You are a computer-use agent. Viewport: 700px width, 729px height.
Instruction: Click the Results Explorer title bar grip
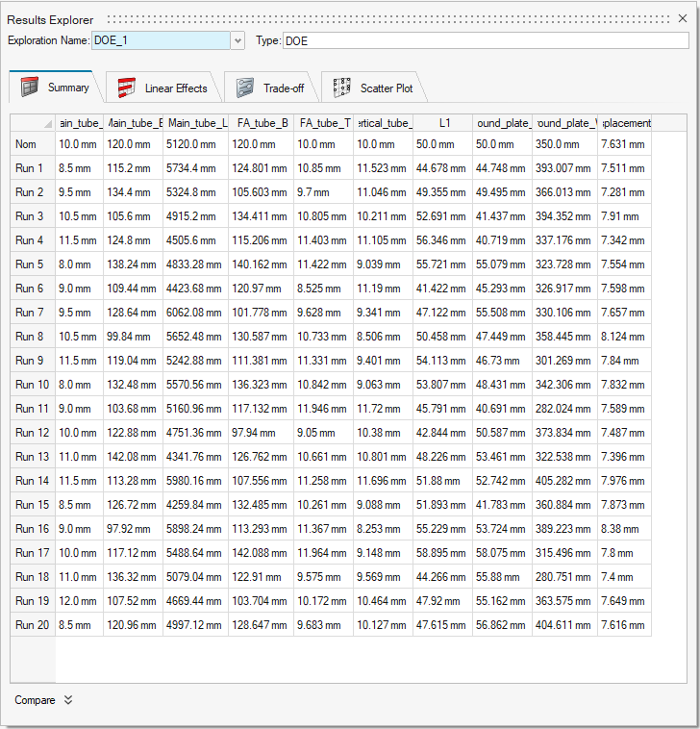point(385,19)
